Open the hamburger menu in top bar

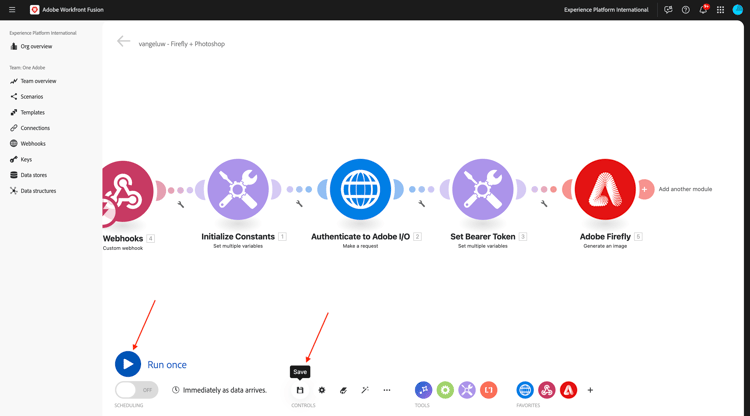tap(12, 10)
